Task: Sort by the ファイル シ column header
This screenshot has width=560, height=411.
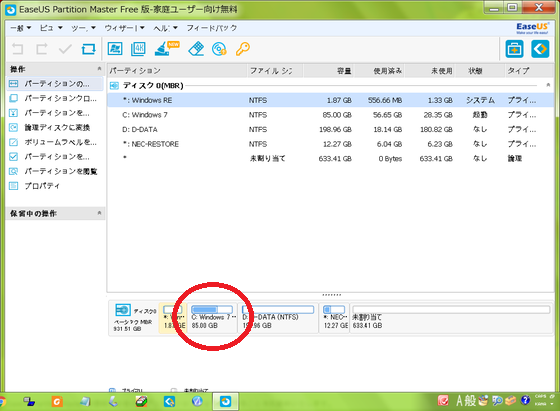Action: [x=275, y=71]
